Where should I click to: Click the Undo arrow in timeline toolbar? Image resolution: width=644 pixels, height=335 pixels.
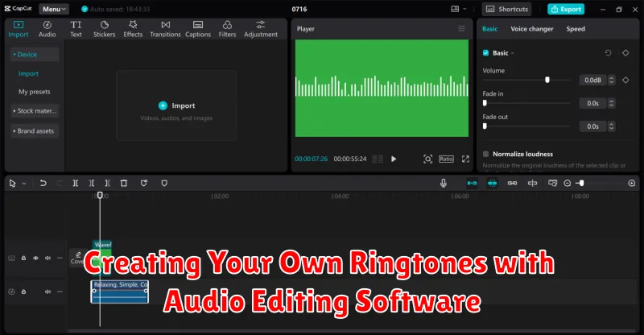pos(43,184)
